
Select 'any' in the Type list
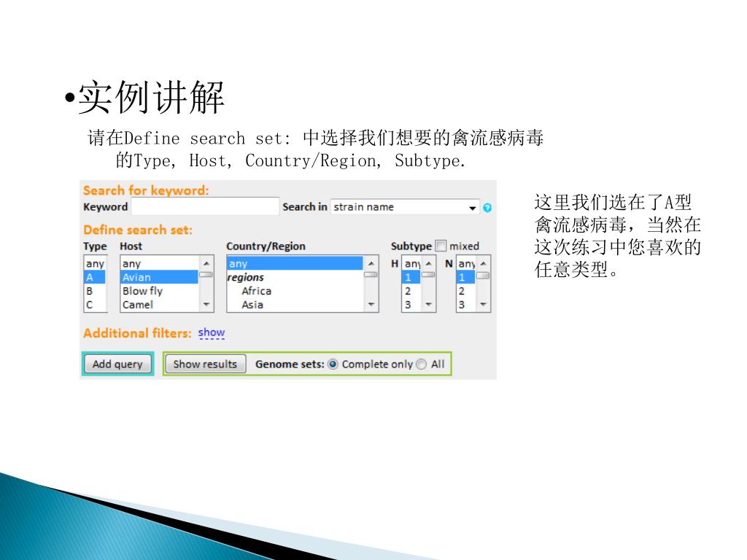click(95, 263)
